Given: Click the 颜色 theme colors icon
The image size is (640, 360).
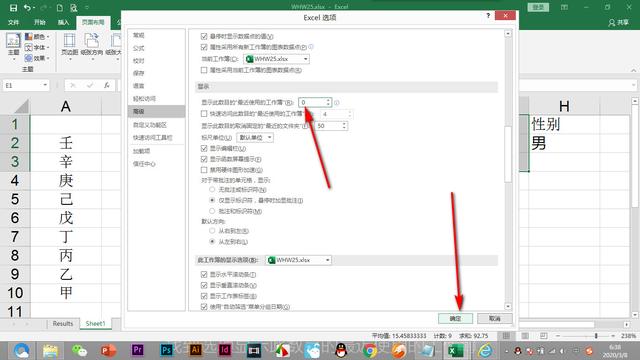Looking at the screenshot, I should pos(29,37).
